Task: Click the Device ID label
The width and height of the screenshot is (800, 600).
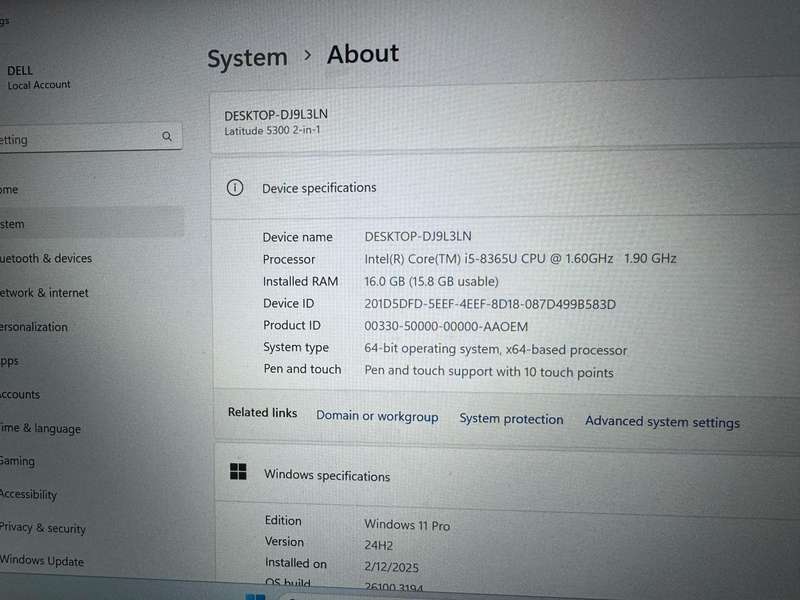Action: (x=288, y=303)
